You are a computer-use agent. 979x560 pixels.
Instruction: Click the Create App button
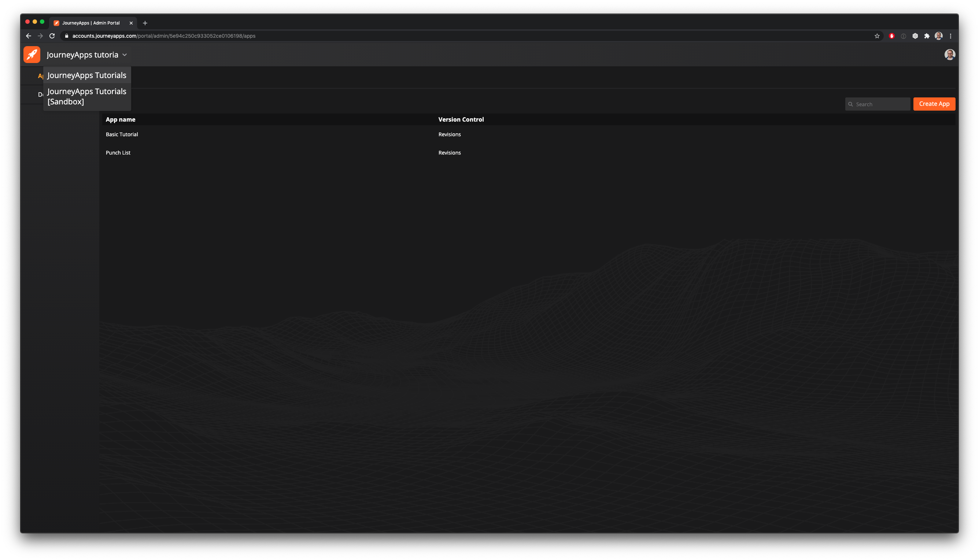tap(934, 104)
